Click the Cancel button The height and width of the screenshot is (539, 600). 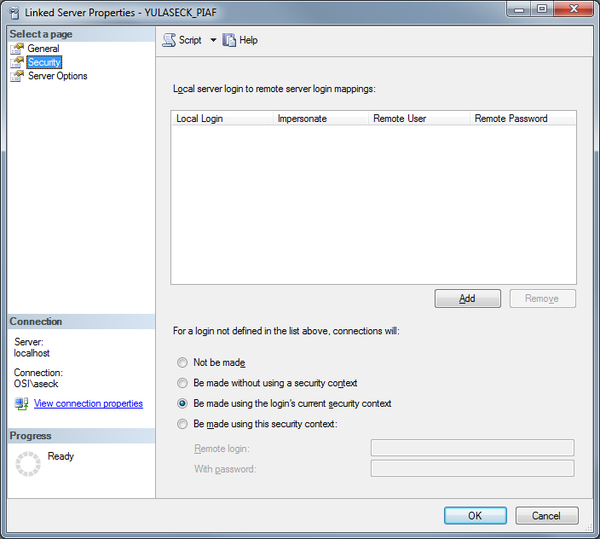pos(546,516)
